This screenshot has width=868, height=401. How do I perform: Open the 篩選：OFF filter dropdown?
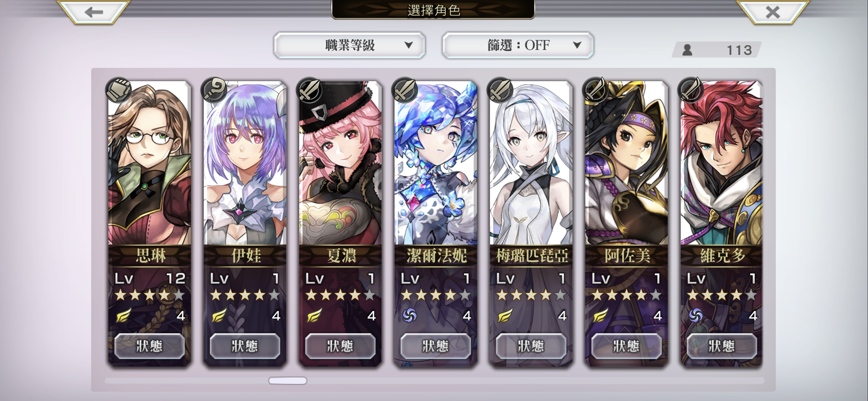pos(518,45)
